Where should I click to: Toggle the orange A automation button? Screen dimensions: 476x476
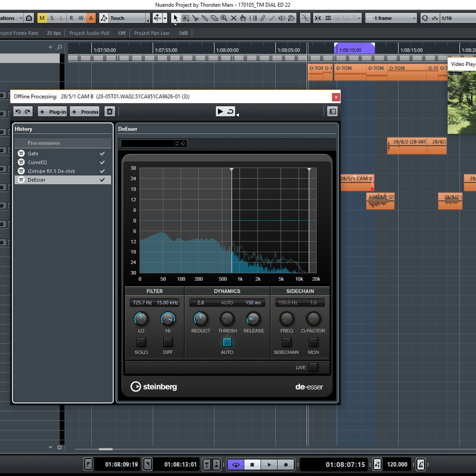click(91, 18)
